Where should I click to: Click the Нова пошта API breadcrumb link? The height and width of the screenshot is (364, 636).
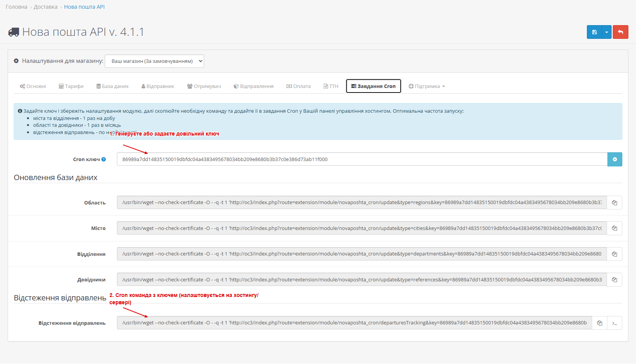[x=84, y=7]
